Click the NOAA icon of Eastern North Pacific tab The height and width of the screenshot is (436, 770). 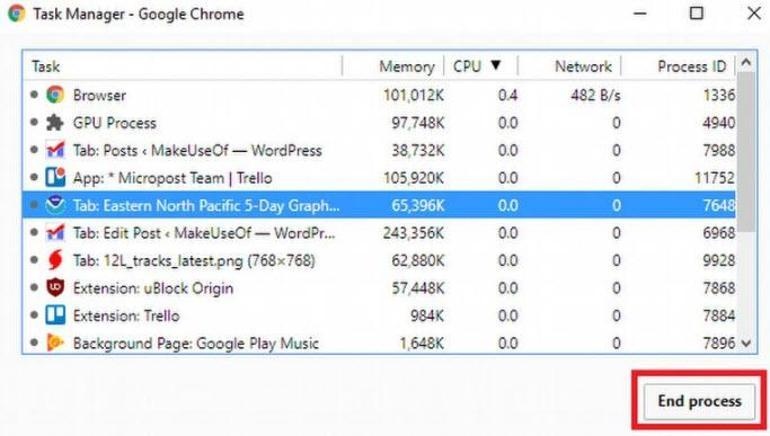pyautogui.click(x=55, y=205)
